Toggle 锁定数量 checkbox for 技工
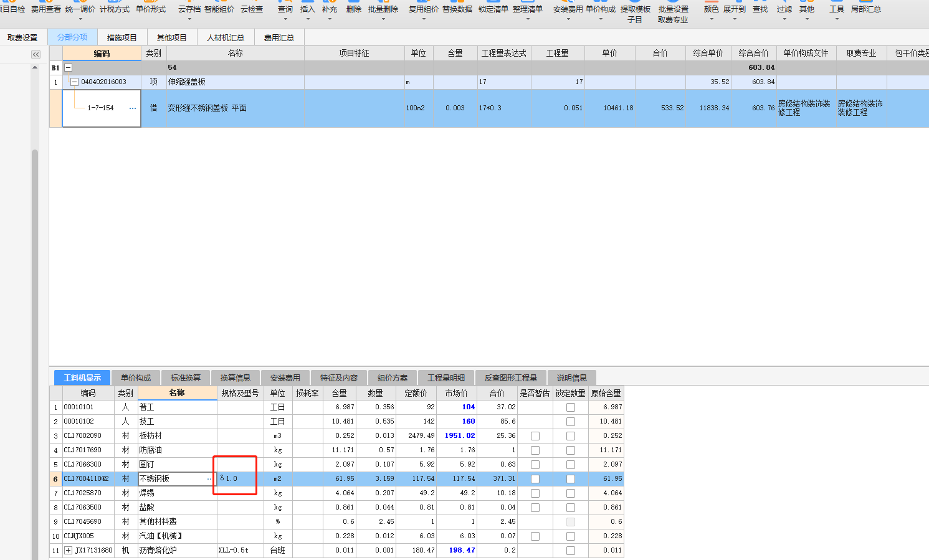The image size is (929, 560). tap(571, 422)
